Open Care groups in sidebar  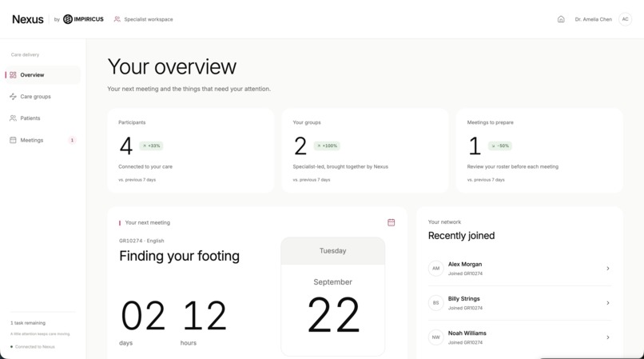pyautogui.click(x=42, y=97)
